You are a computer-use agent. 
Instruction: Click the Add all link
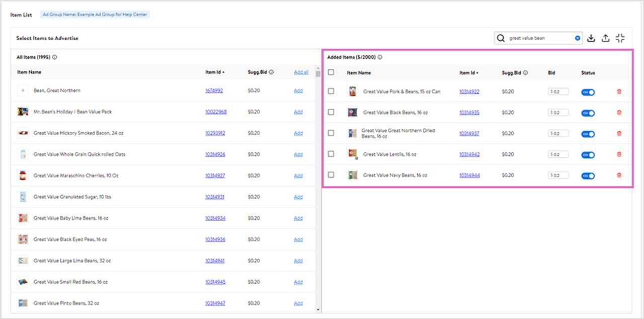tap(301, 72)
